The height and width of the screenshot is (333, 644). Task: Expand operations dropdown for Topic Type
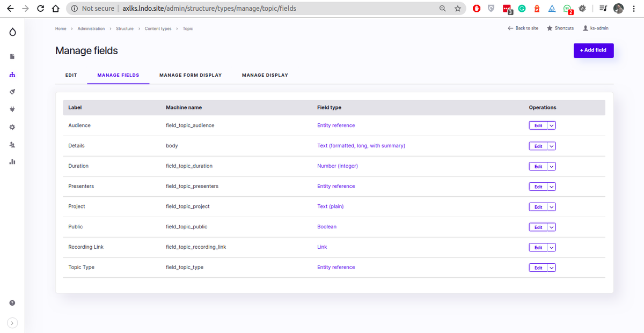[x=552, y=268]
